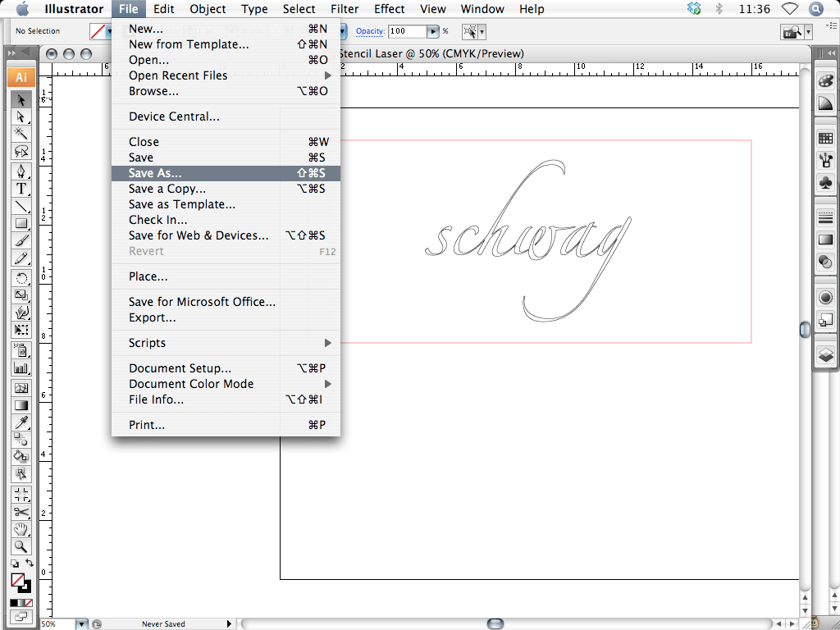Screen dimensions: 840x630
Task: Open the Graphic Styles panel icon
Action: 825,320
